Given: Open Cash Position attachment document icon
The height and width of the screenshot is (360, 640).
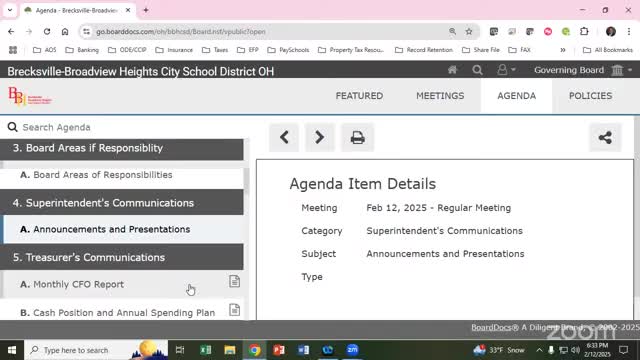Looking at the screenshot, I should pyautogui.click(x=234, y=310).
